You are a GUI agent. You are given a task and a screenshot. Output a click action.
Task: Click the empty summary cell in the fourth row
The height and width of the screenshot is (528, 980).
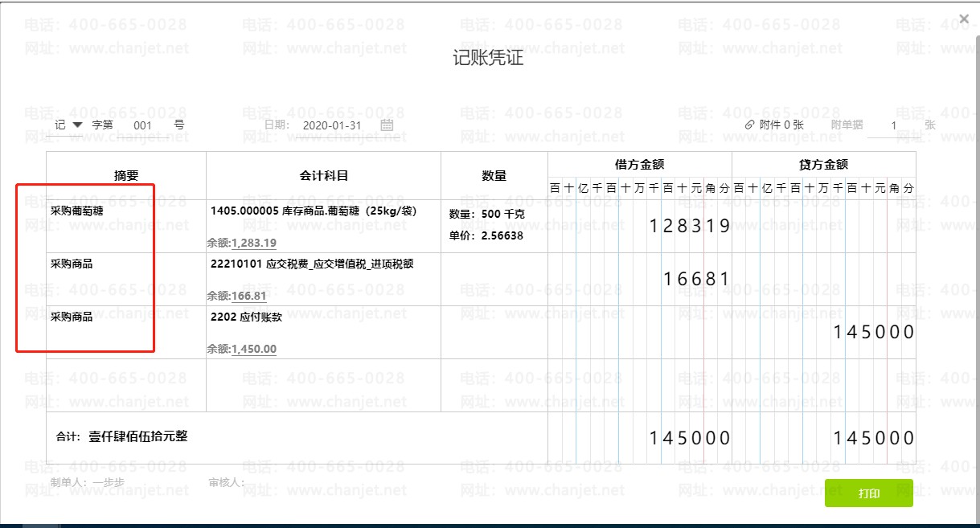pyautogui.click(x=126, y=386)
